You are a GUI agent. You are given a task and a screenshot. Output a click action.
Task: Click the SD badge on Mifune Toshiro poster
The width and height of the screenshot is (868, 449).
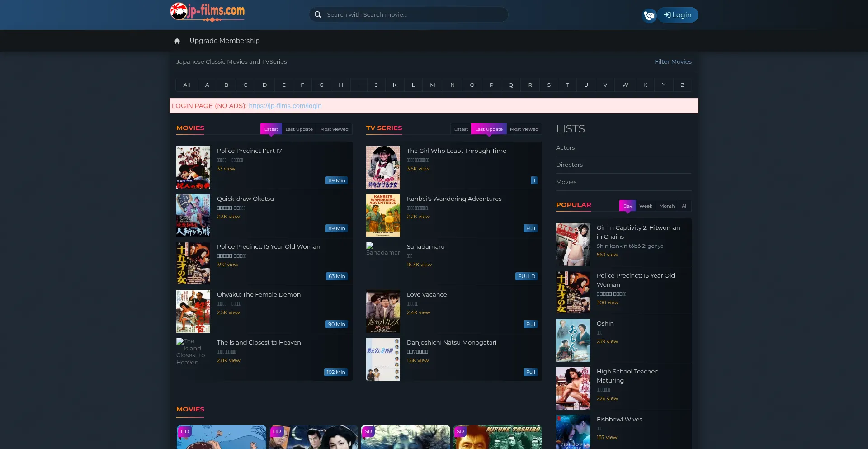pos(460,431)
